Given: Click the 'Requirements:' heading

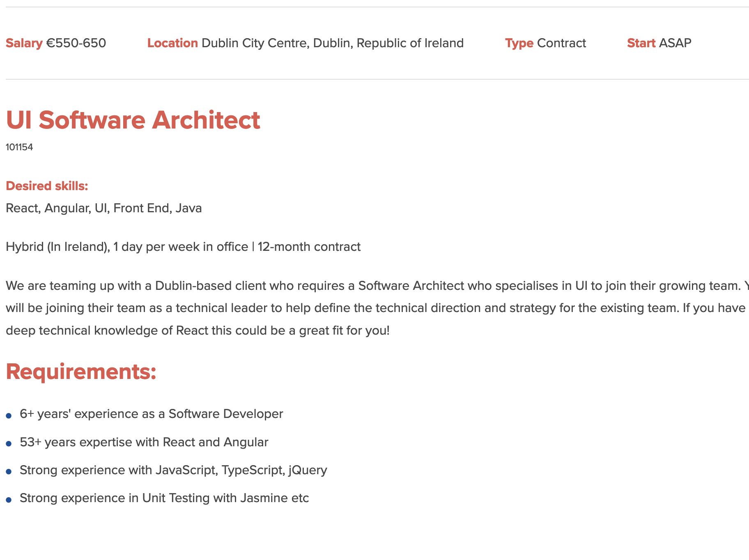Looking at the screenshot, I should 81,372.
